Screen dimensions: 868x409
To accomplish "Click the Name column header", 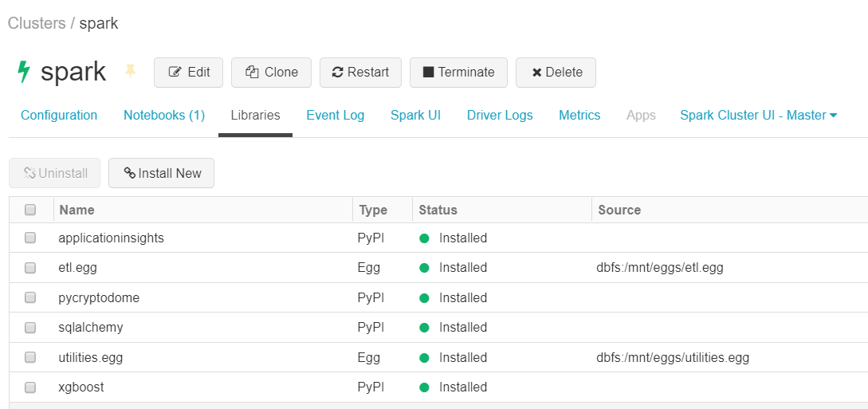I will coord(77,210).
